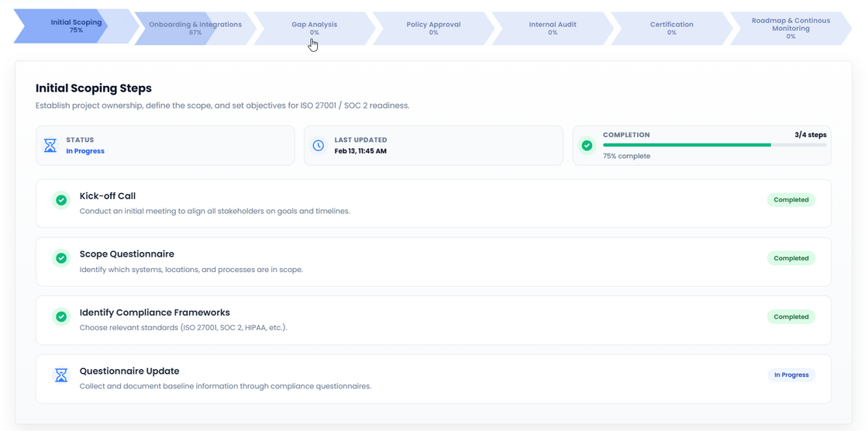Click the Scope Questionnaire green check icon
The image size is (868, 431).
[61, 259]
